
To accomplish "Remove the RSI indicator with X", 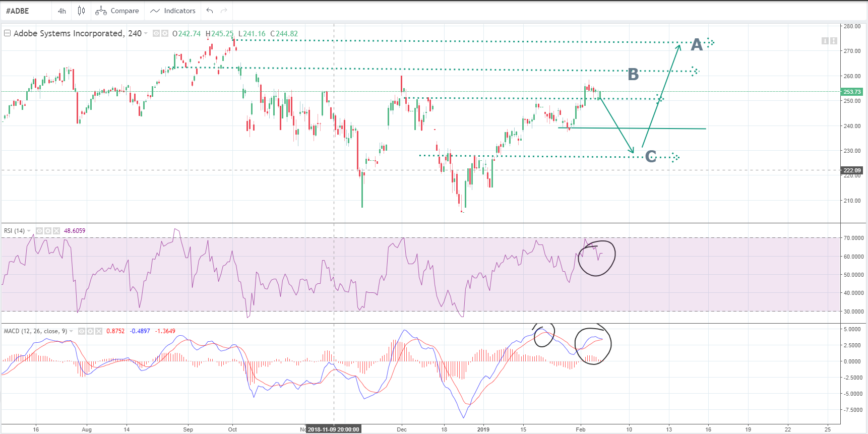I will pos(56,231).
